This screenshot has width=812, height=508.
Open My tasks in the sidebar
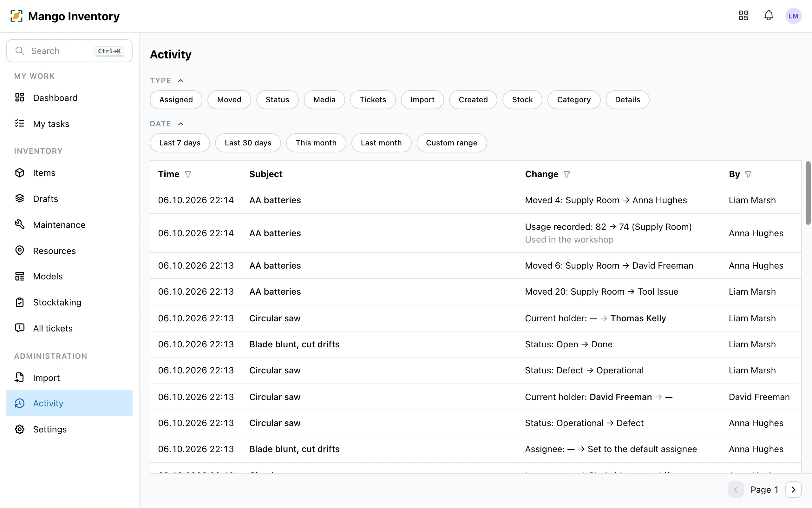[x=69, y=124]
